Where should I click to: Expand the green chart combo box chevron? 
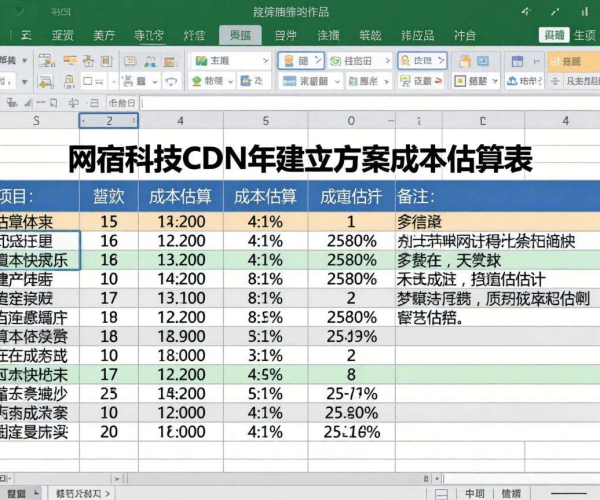pos(266,61)
